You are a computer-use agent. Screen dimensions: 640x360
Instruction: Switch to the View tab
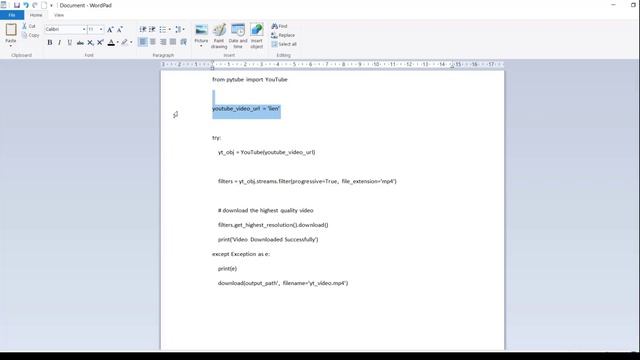coord(59,15)
